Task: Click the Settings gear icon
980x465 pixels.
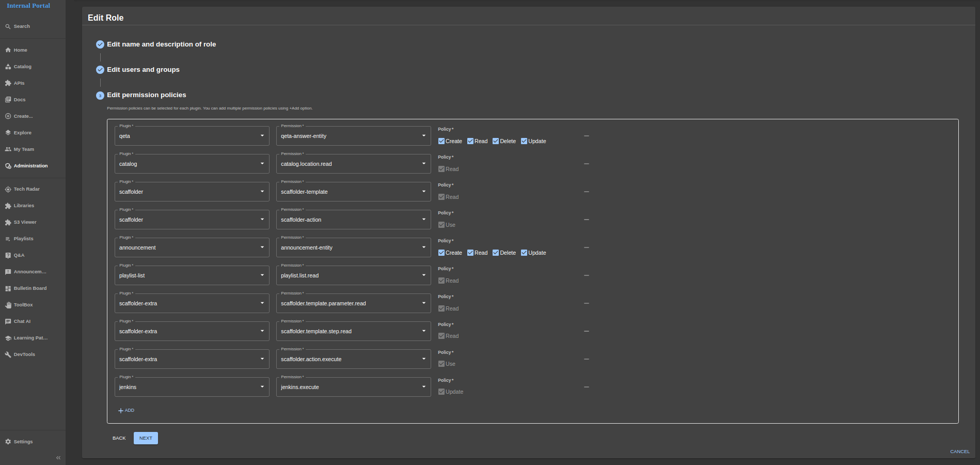Action: coord(8,442)
